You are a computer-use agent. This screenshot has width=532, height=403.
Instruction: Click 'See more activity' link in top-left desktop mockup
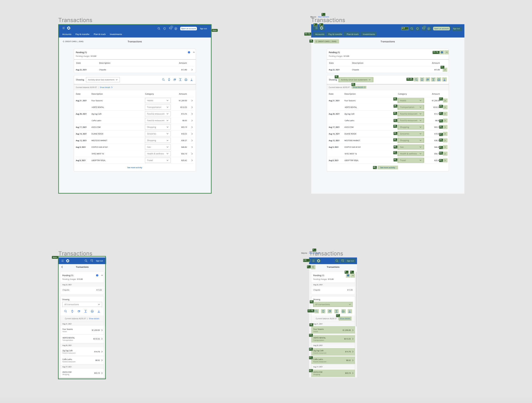click(x=135, y=168)
